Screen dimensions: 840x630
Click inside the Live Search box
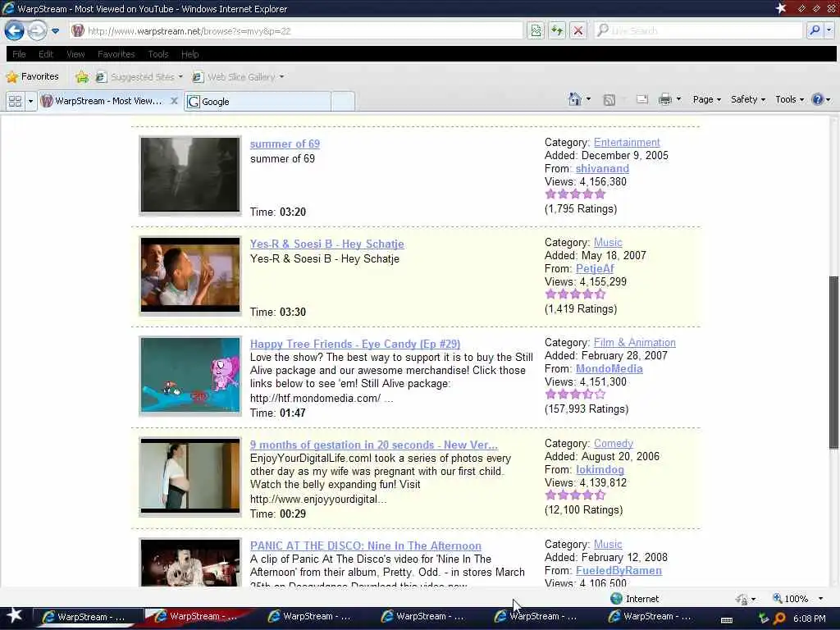click(699, 30)
